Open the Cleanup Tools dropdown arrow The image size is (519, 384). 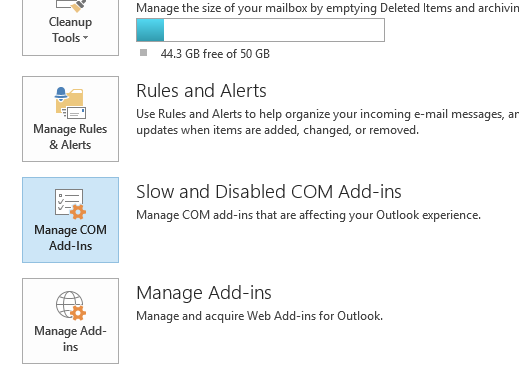tap(86, 38)
